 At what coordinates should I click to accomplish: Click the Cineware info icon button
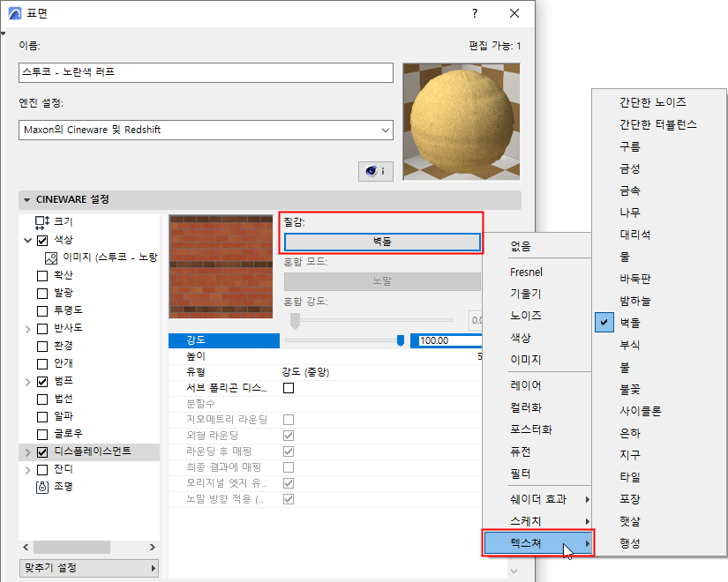coord(376,171)
